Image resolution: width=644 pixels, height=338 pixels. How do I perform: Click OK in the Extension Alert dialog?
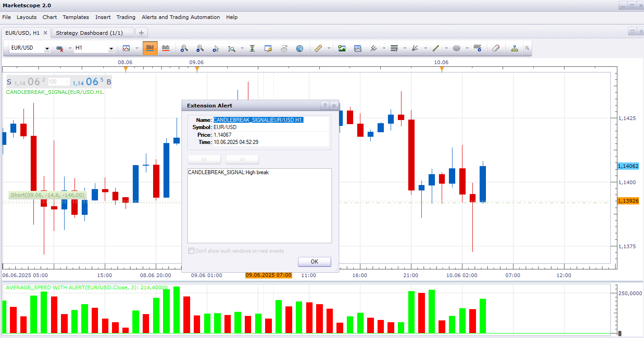[x=314, y=262]
